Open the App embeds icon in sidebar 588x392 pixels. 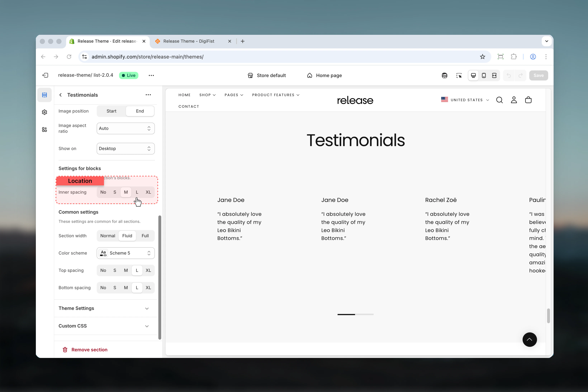pyautogui.click(x=44, y=129)
